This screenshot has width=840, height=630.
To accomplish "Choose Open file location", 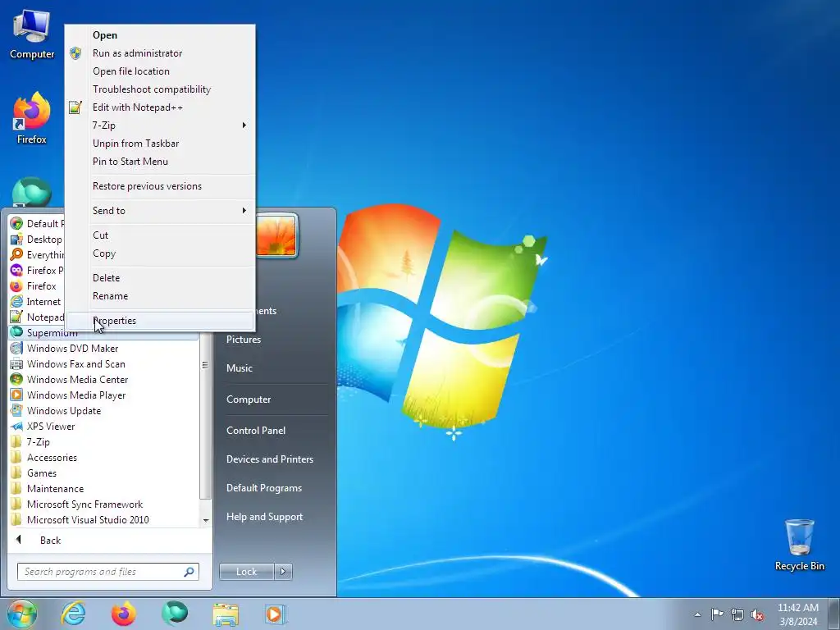I will point(160,71).
